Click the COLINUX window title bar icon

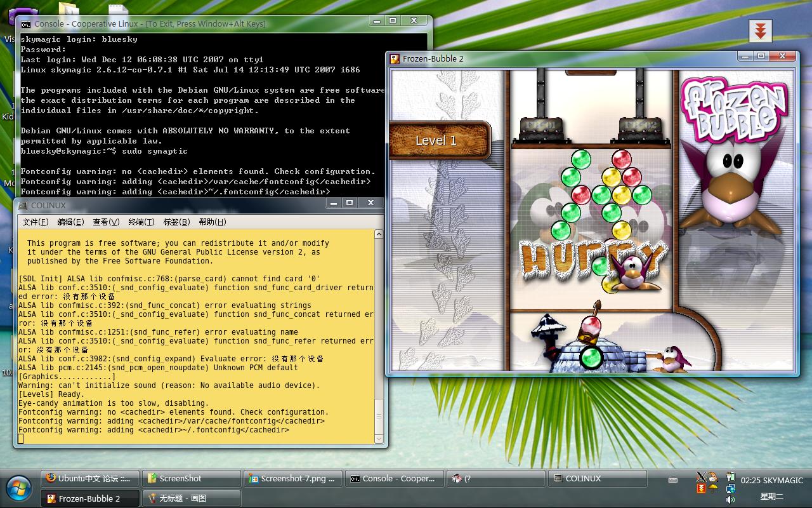23,206
